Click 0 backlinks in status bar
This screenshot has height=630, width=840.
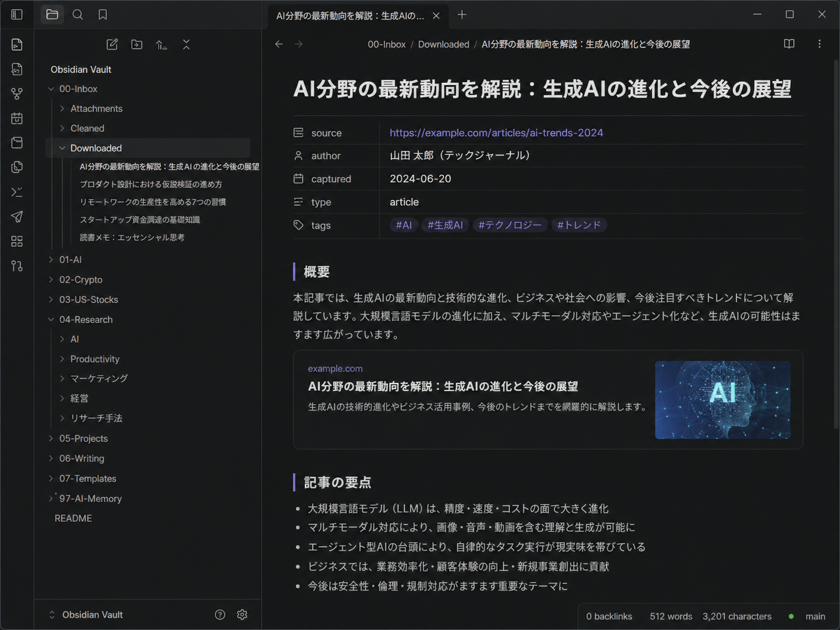tap(609, 617)
